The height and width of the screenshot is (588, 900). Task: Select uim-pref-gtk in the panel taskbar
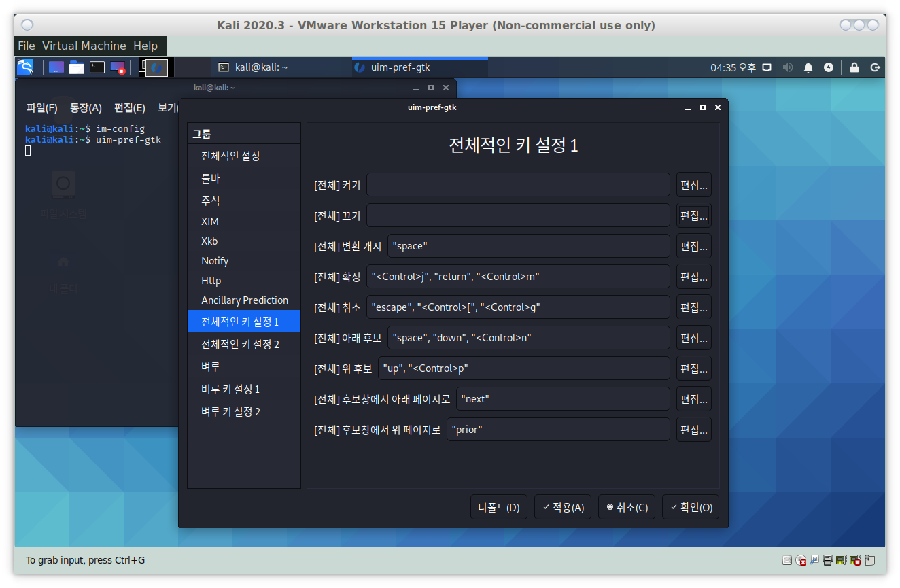(419, 67)
